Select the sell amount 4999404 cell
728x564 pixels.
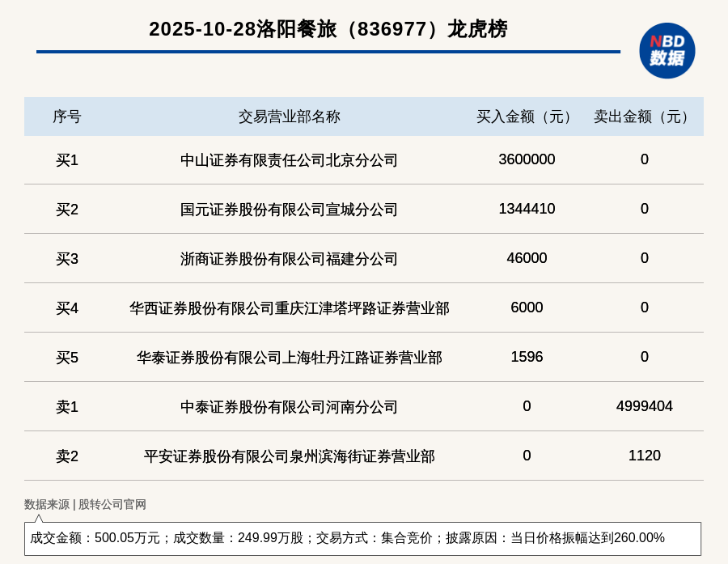[644, 406]
